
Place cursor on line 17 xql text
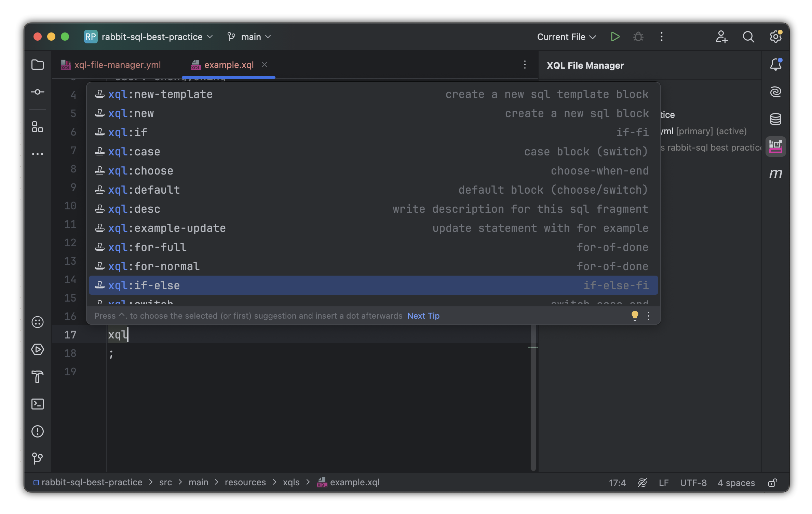tap(118, 335)
